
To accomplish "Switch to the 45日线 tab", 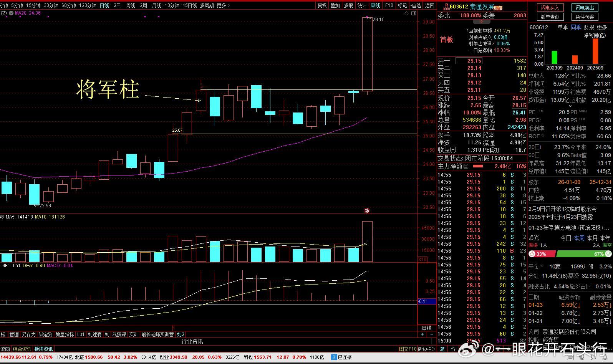I will [190, 5].
